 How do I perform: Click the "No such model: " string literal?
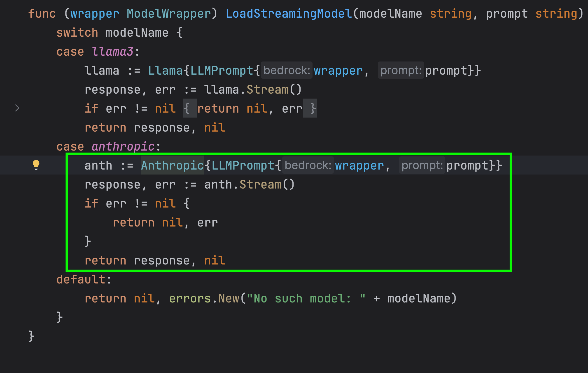click(x=306, y=298)
